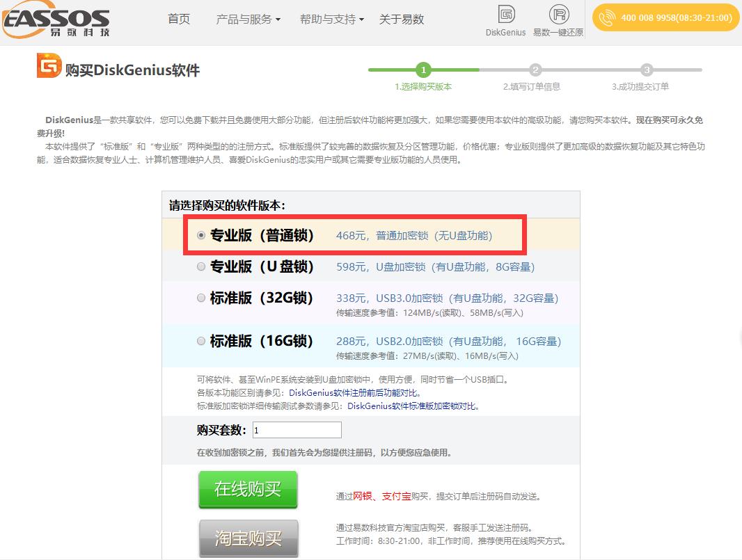The height and width of the screenshot is (560, 742).
Task: Click the 请选择购买的软件版本 heading
Action: [x=227, y=205]
